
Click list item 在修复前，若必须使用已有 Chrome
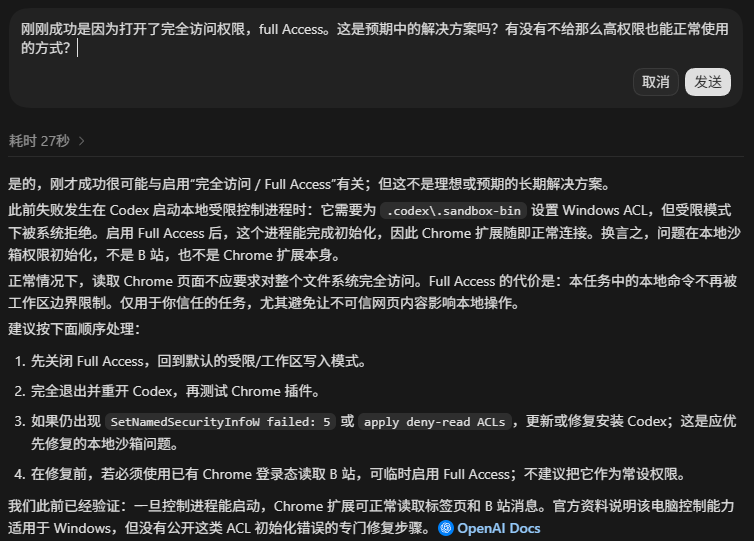click(x=358, y=474)
